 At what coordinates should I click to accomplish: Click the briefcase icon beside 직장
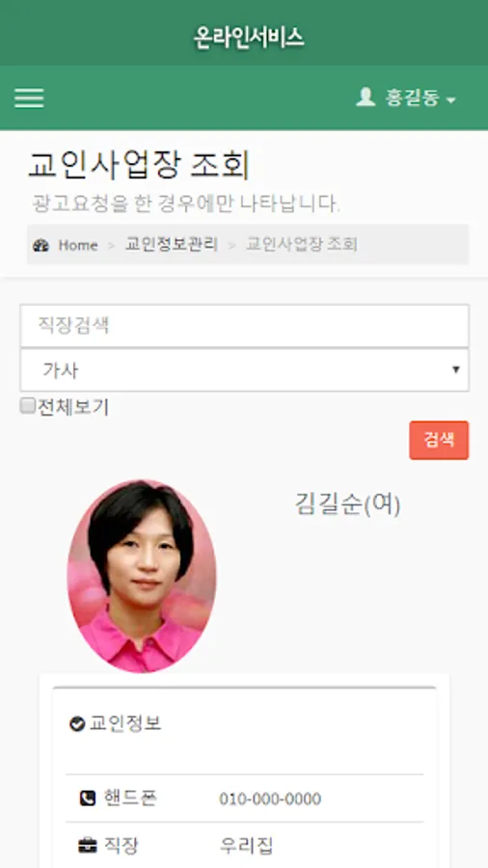click(88, 846)
